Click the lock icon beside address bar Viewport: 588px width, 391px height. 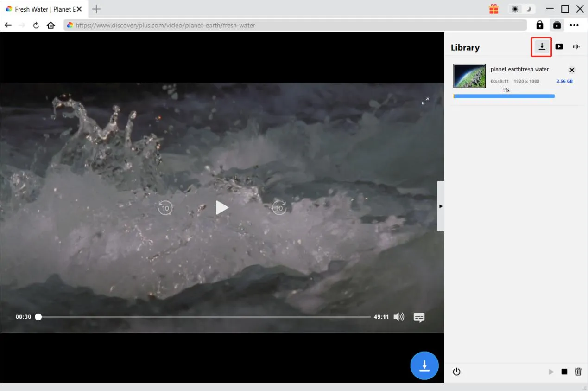(539, 25)
